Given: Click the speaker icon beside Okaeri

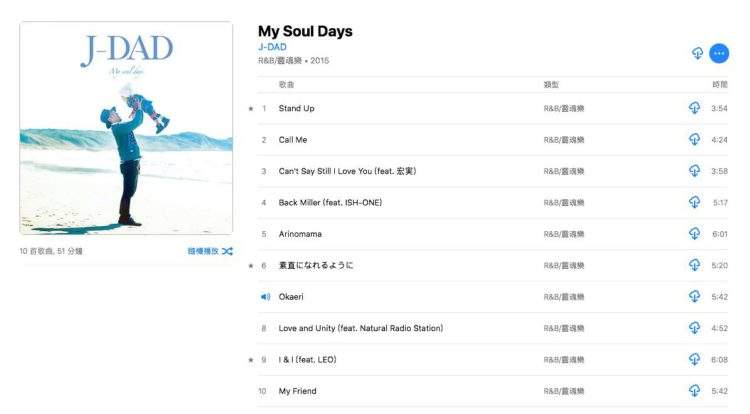Looking at the screenshot, I should pyautogui.click(x=265, y=297).
